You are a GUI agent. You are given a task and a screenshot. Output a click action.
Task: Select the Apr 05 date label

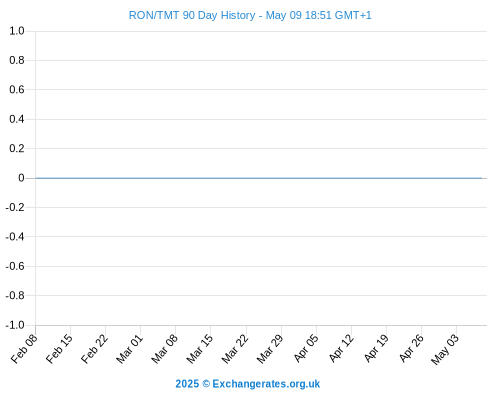click(306, 349)
